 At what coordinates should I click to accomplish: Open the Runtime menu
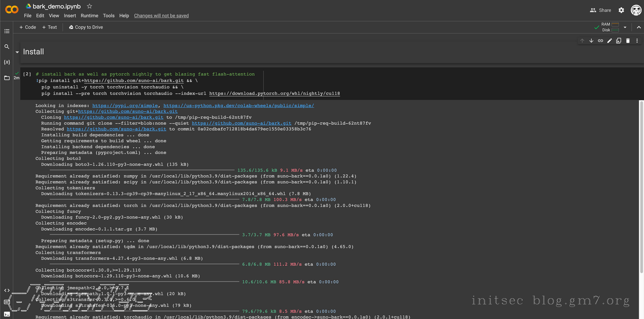point(89,16)
